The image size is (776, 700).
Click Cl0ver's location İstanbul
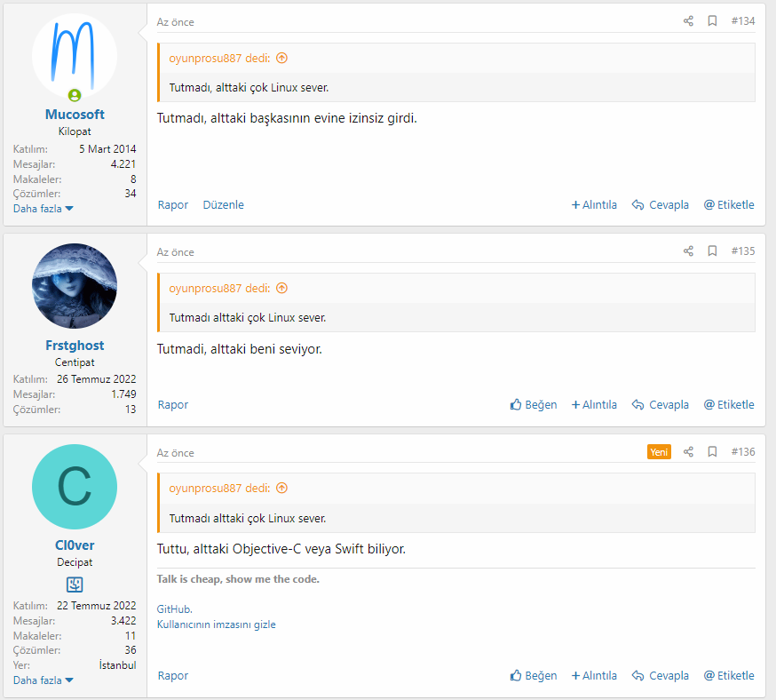(x=117, y=664)
